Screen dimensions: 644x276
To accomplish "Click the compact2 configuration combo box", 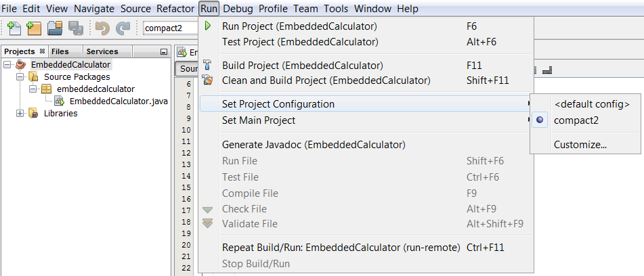I will point(169,28).
